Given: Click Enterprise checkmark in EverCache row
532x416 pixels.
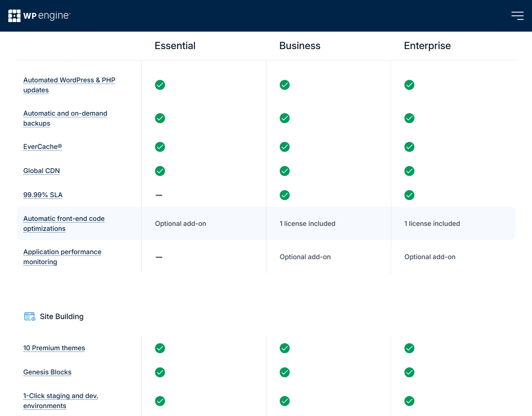Looking at the screenshot, I should [409, 147].
